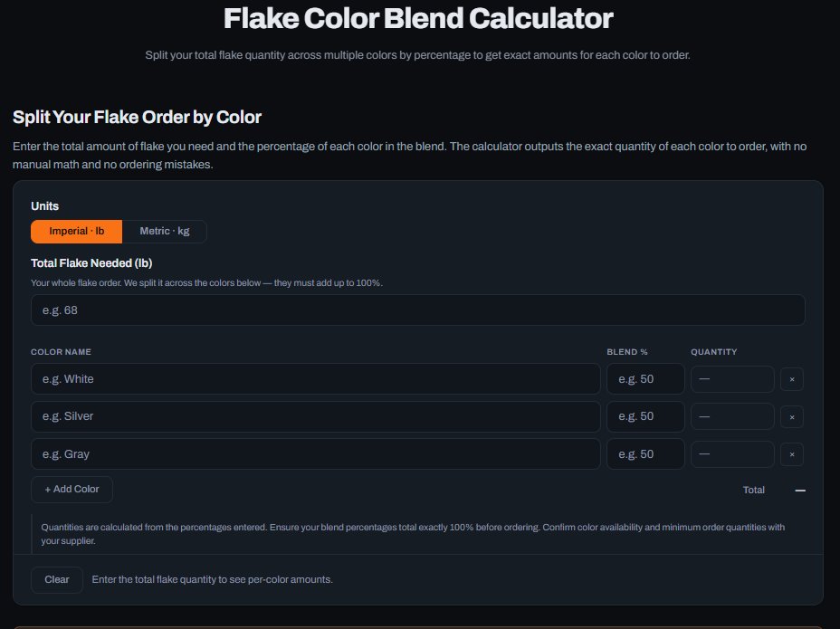
Task: Click the Total quantity dash value
Action: click(x=800, y=491)
